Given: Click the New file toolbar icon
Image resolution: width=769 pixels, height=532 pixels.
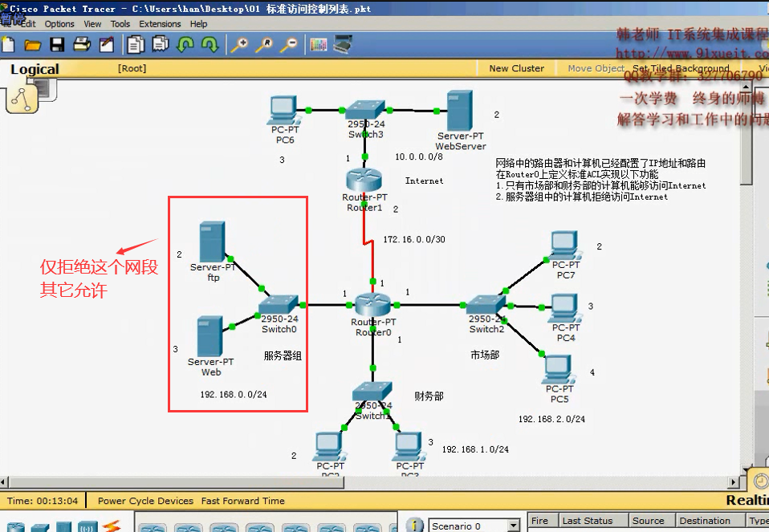Looking at the screenshot, I should click(x=8, y=45).
